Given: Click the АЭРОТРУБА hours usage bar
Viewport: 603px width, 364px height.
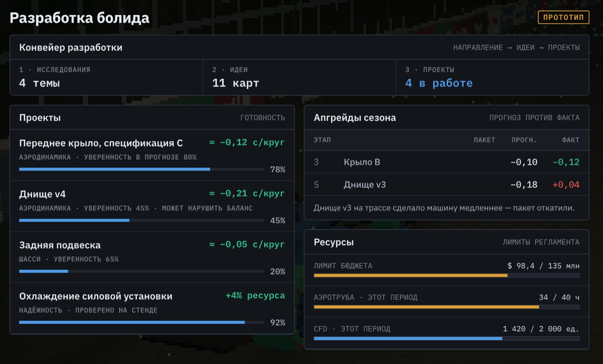Looking at the screenshot, I should click(x=446, y=307).
